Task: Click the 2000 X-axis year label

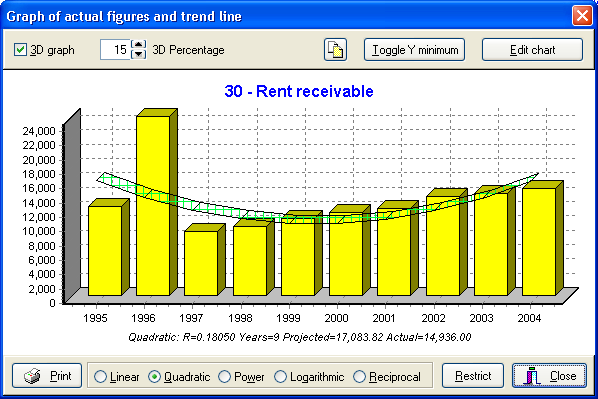Action: [x=337, y=318]
